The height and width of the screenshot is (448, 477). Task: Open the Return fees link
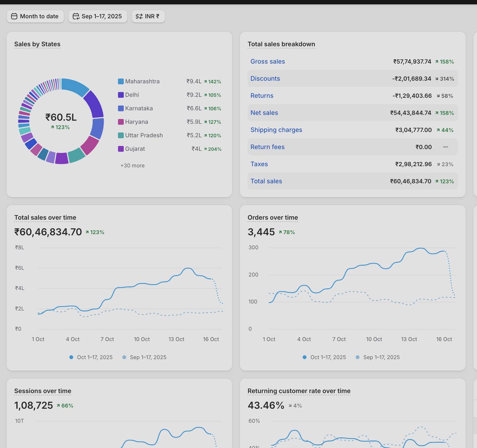[x=267, y=147]
